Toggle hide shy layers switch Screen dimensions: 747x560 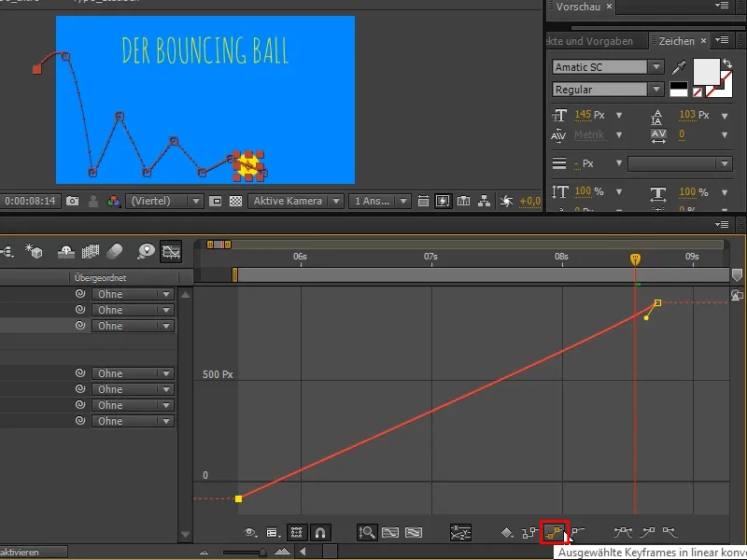point(65,251)
